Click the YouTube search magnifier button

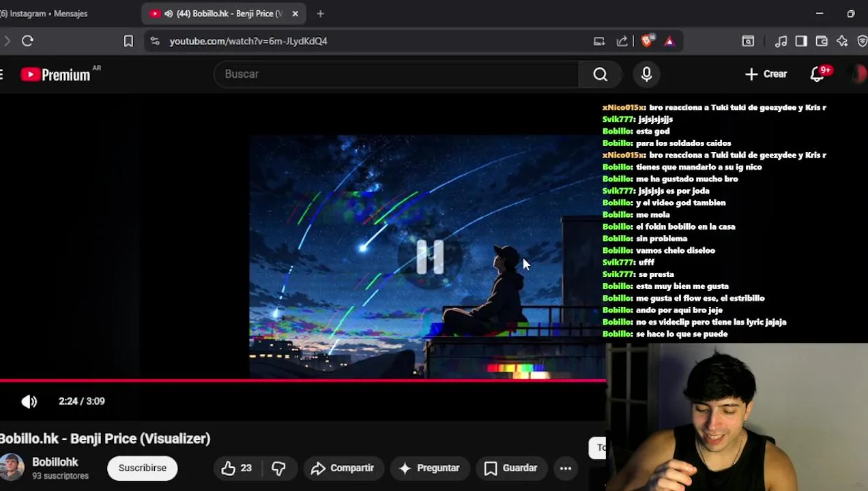pyautogui.click(x=600, y=74)
